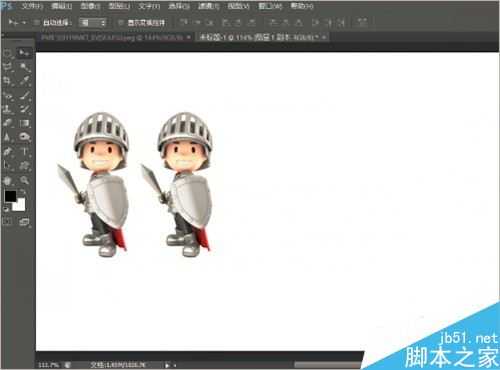Toggle Quick Mask mode
500x370 pixels.
click(x=7, y=221)
